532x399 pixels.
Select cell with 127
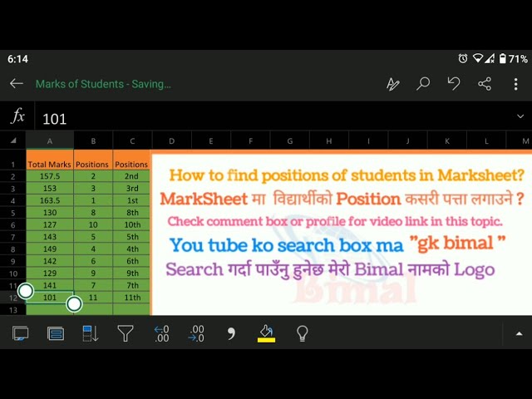50,224
